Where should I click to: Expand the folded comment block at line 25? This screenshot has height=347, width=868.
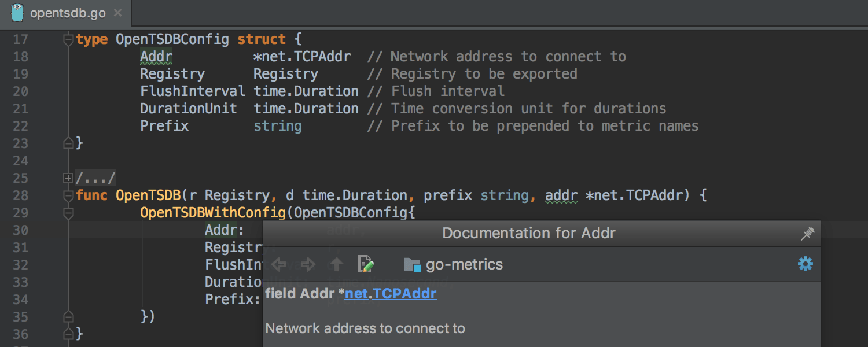pyautogui.click(x=68, y=178)
